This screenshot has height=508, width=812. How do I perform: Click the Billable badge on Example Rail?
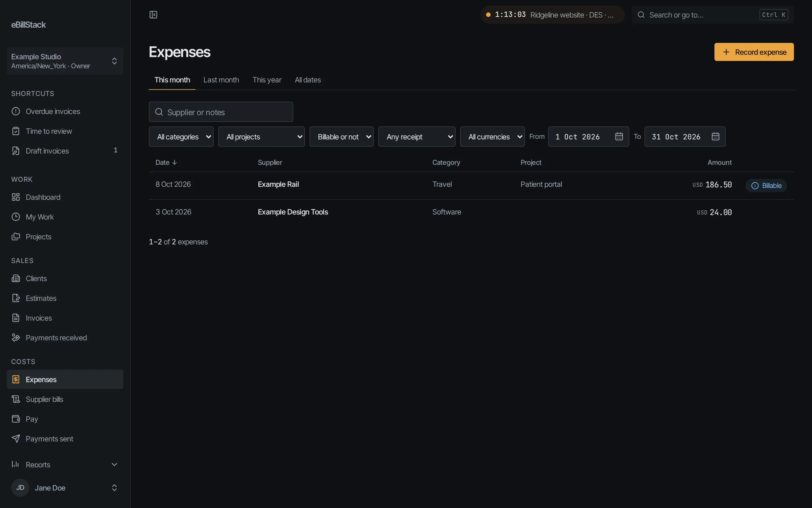tap(766, 186)
